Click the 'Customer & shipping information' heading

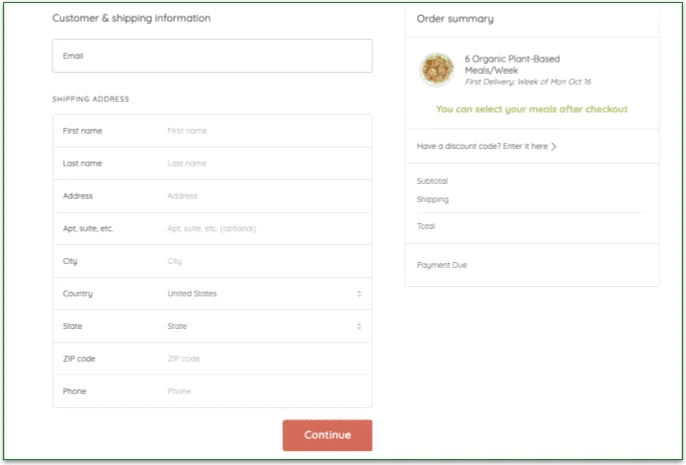point(131,18)
